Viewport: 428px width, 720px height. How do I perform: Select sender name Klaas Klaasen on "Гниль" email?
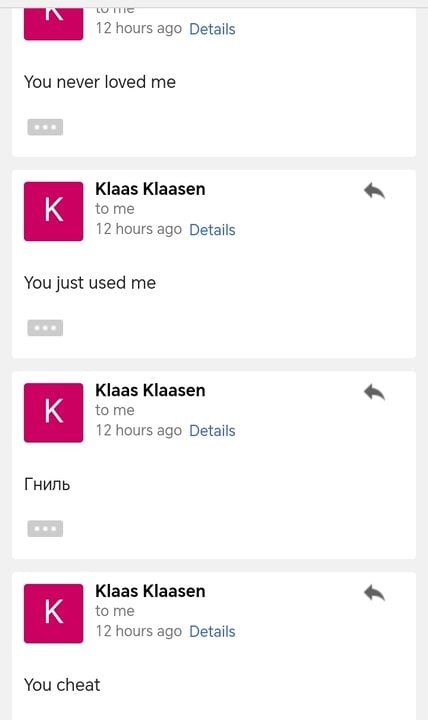[150, 390]
